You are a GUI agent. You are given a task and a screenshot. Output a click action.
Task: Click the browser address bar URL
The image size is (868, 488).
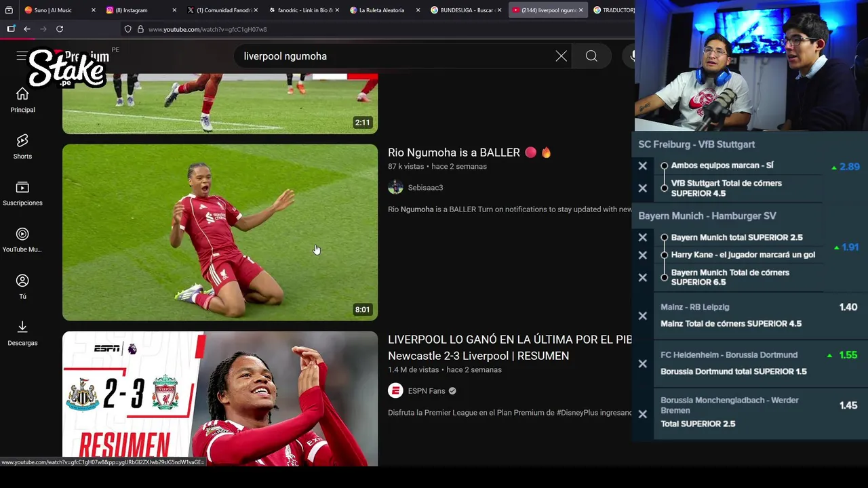pyautogui.click(x=208, y=29)
